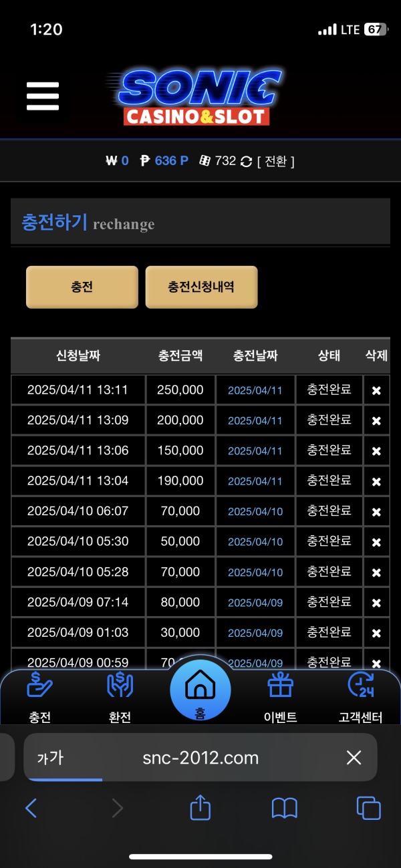Open 충전신청내역 deposit request history

pyautogui.click(x=201, y=287)
